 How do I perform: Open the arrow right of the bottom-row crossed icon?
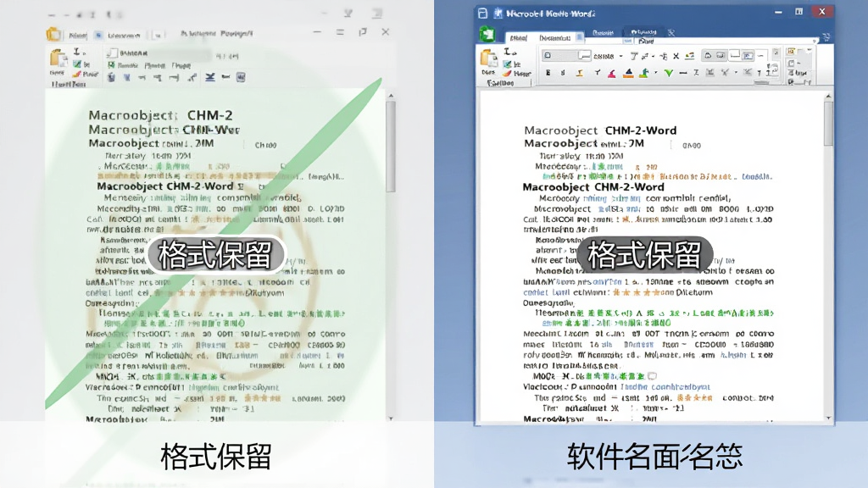[x=736, y=72]
